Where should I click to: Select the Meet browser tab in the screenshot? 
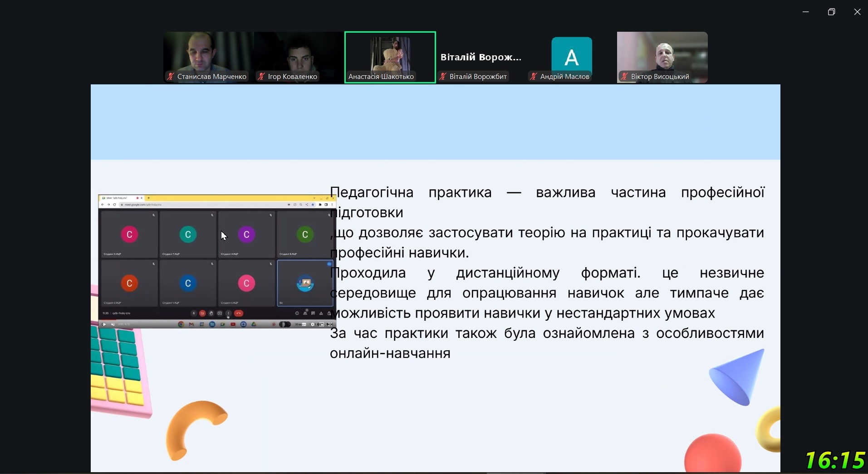pyautogui.click(x=122, y=198)
